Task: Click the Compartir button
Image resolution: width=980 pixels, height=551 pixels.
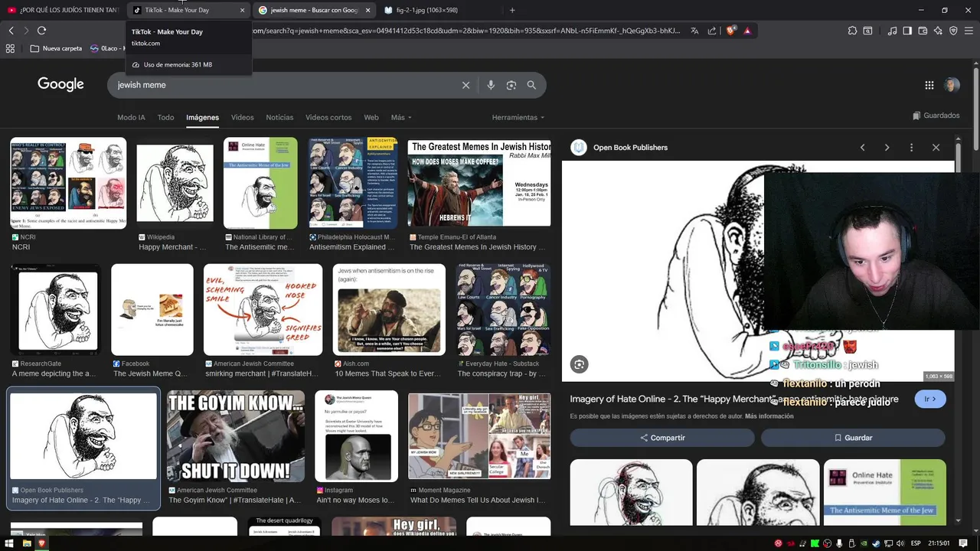Action: pyautogui.click(x=662, y=438)
